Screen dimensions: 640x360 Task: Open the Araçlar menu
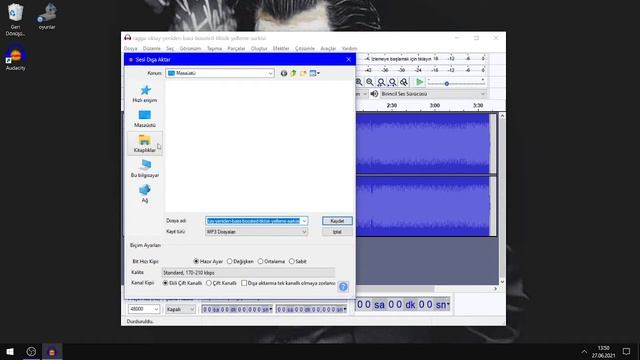[328, 48]
